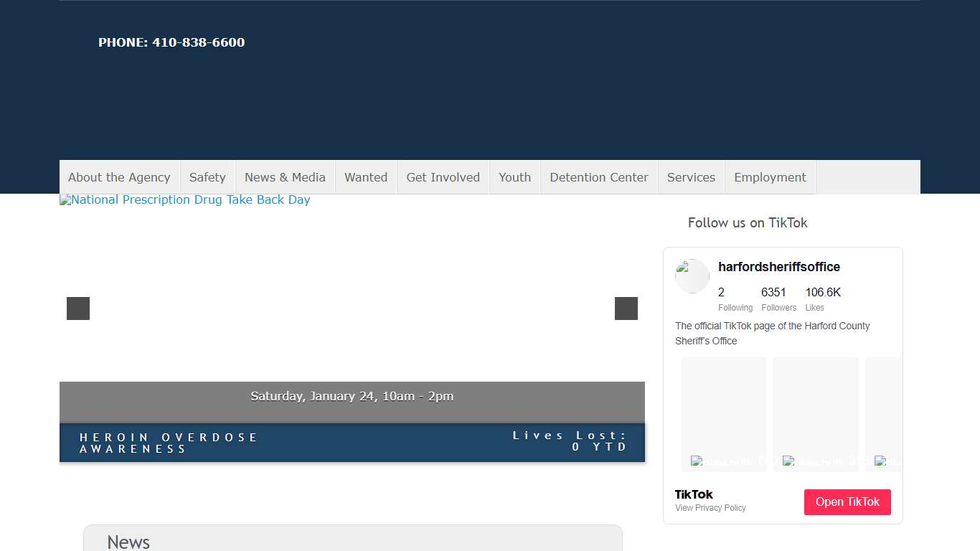This screenshot has width=980, height=551.
Task: Click the previous slide arrow on the carousel
Action: (x=78, y=309)
